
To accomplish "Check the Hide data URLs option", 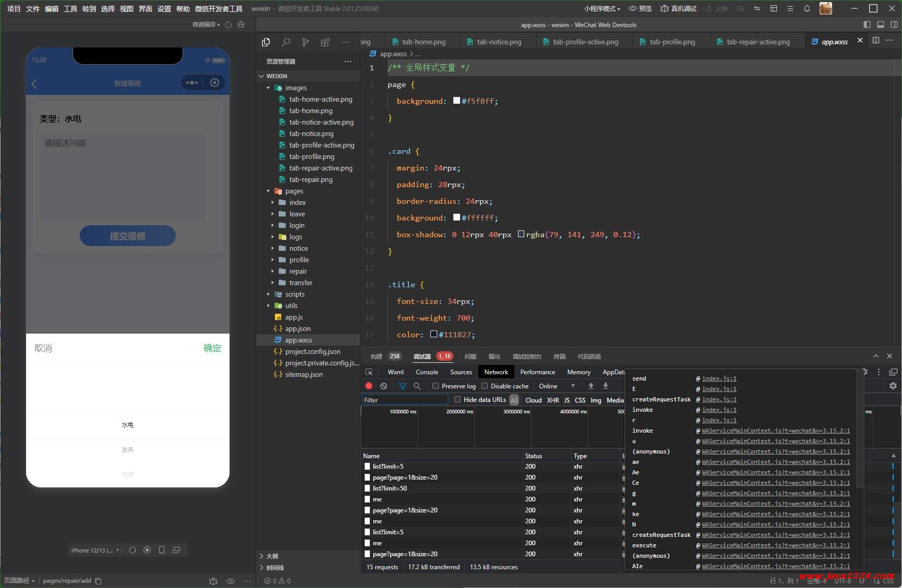I will click(x=458, y=399).
